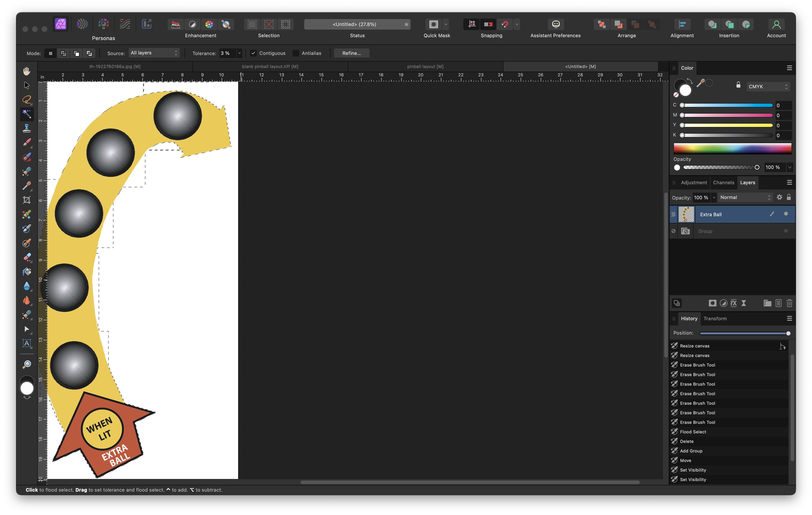Open the Transform panel tab
Viewport: 812px width, 515px height.
tap(715, 319)
